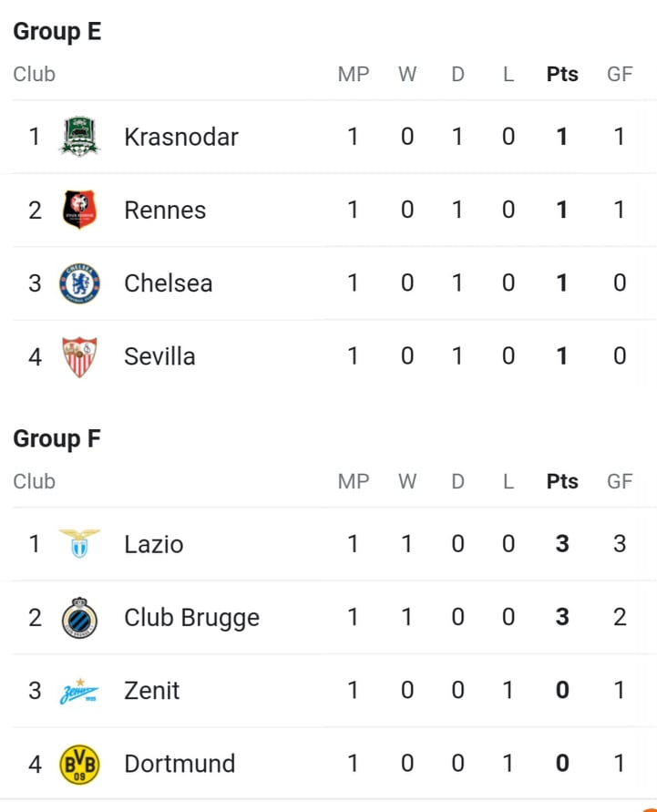Image resolution: width=657 pixels, height=812 pixels.
Task: Click Sevilla row team name
Action: click(159, 357)
